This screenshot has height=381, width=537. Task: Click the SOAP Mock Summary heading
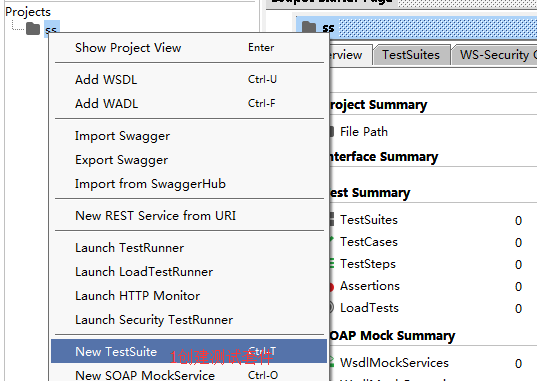(x=392, y=335)
